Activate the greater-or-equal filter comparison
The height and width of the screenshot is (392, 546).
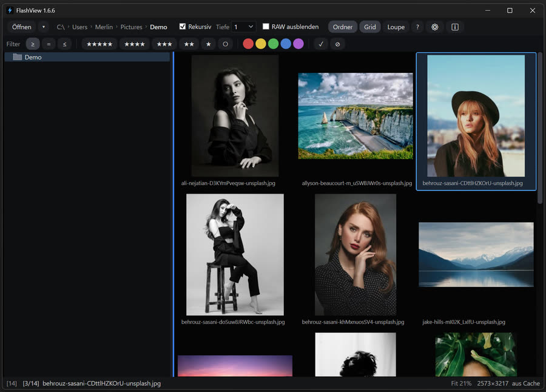[33, 44]
